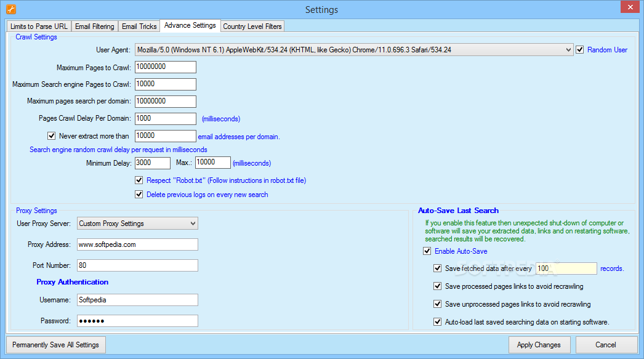
Task: Toggle Save fetched data after every checkbox
Action: point(437,268)
